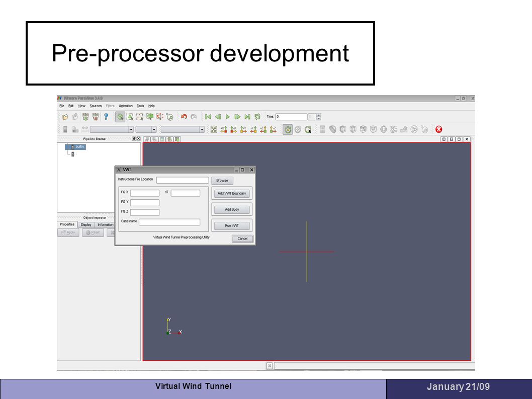Jump to the last animation frame
Screen dimensions: 532x399
(247, 117)
